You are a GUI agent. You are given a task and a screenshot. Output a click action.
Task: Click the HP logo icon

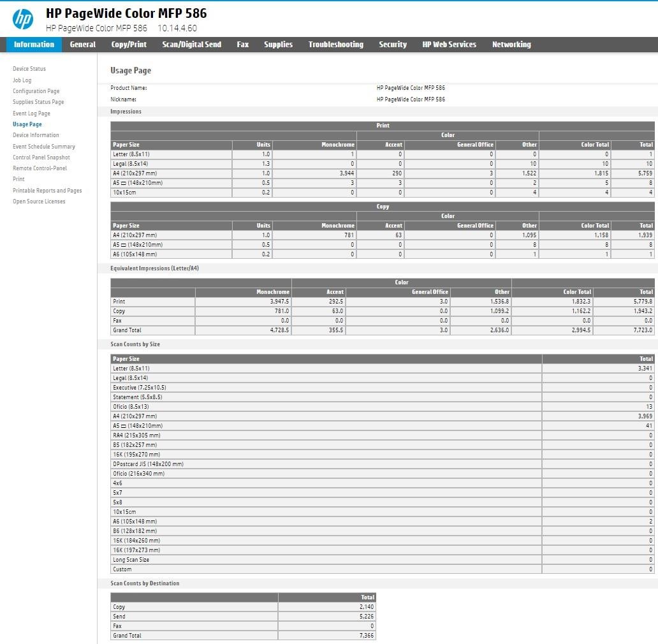pos(23,19)
